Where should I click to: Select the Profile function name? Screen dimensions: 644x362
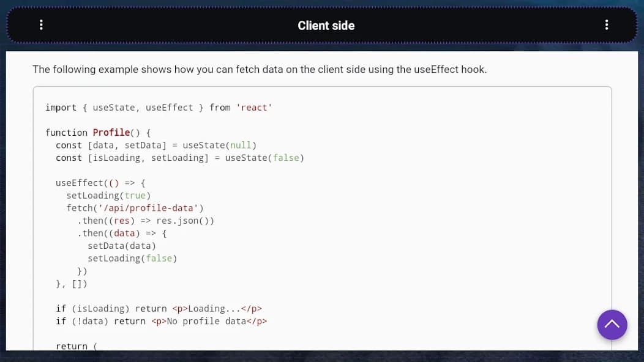[111, 132]
